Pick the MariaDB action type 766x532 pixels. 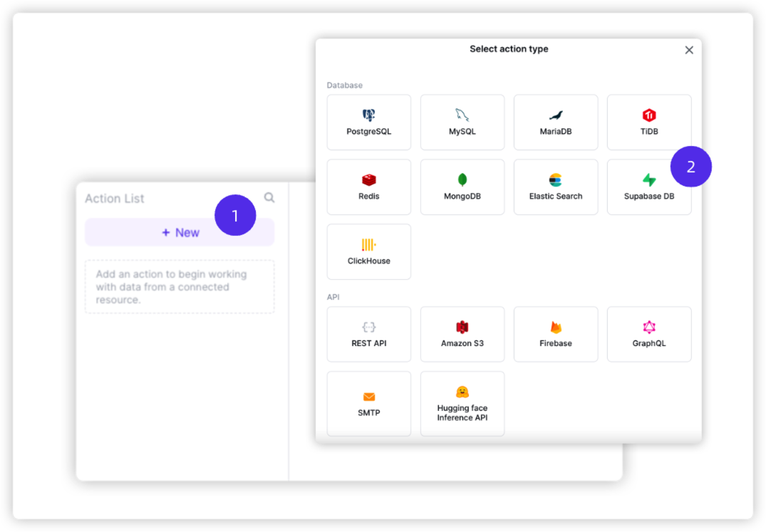pyautogui.click(x=556, y=122)
